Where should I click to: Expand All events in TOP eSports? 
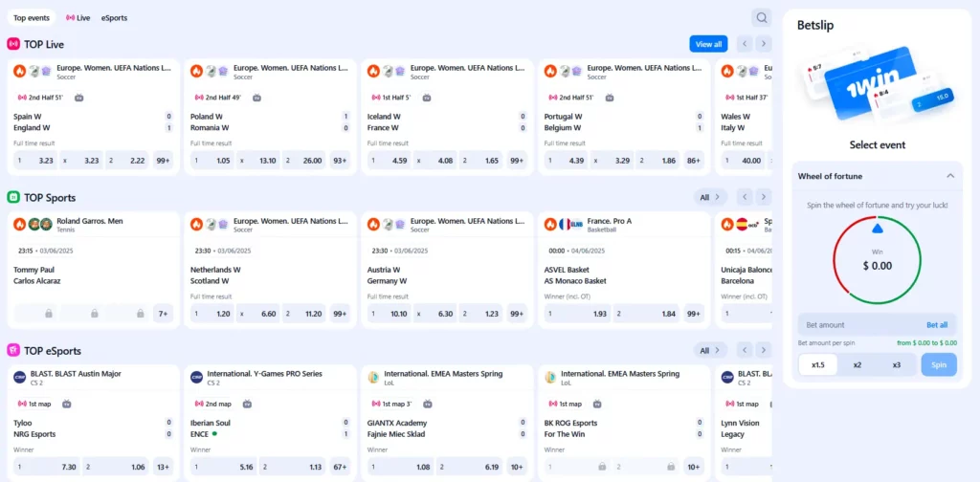coord(710,350)
